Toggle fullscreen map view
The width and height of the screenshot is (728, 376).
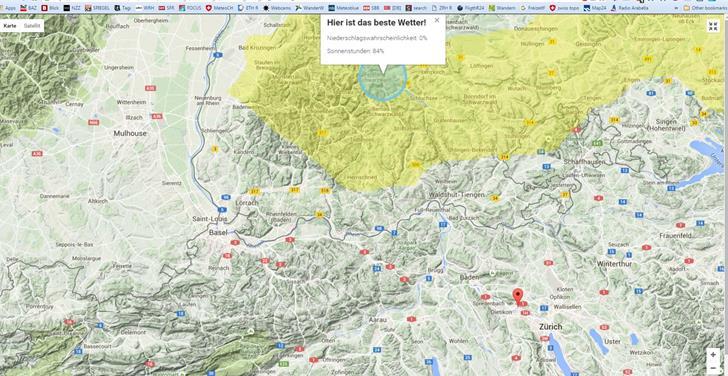click(x=713, y=26)
